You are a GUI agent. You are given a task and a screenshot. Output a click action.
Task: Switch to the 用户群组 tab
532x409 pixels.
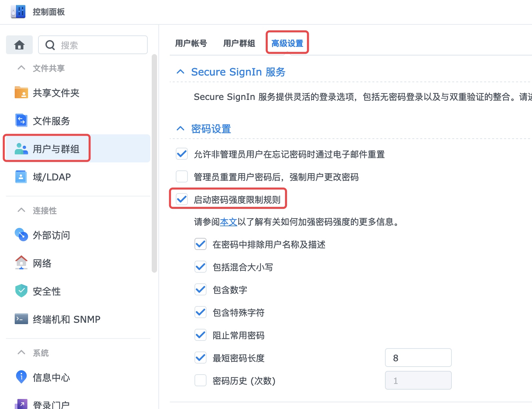tap(239, 43)
